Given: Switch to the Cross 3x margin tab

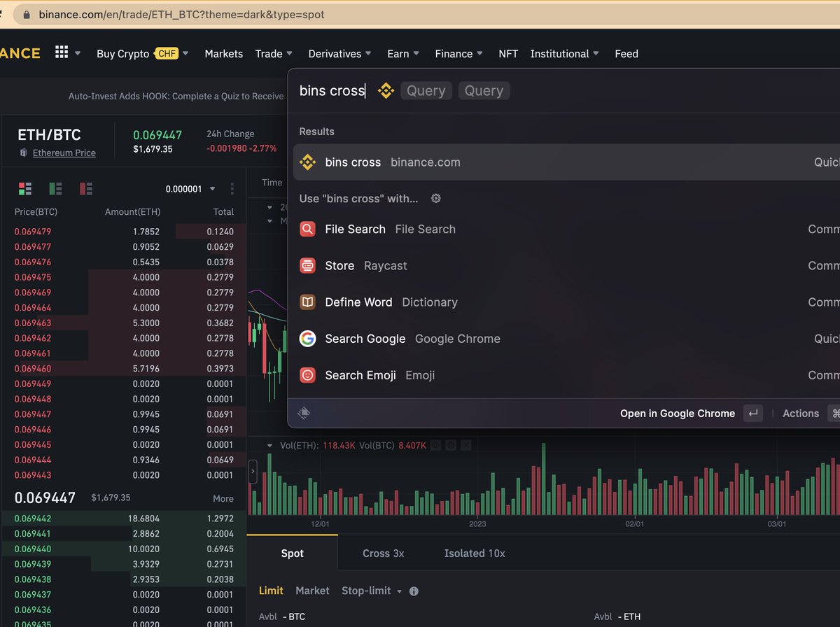Looking at the screenshot, I should click(x=384, y=554).
